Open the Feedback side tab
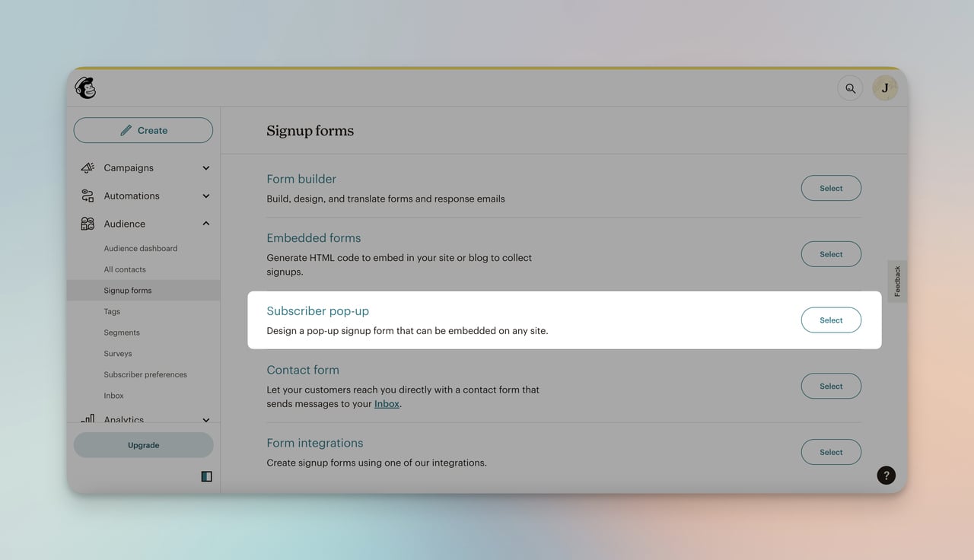 click(x=897, y=282)
